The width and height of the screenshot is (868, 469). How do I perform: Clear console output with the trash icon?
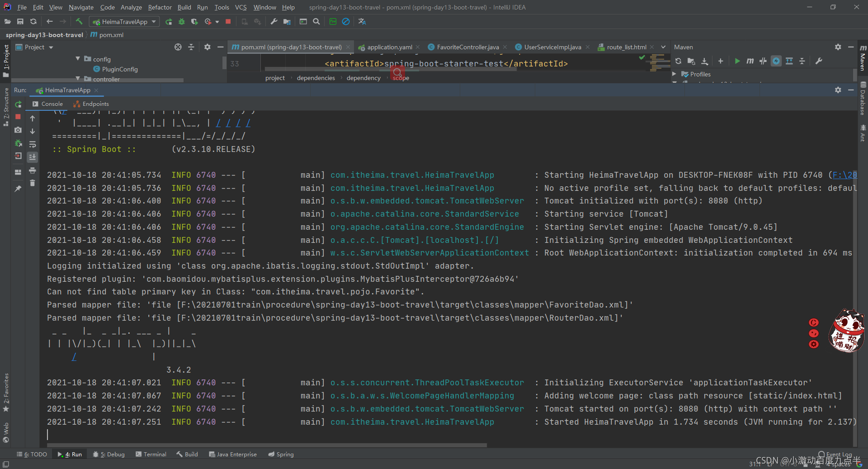[x=32, y=183]
